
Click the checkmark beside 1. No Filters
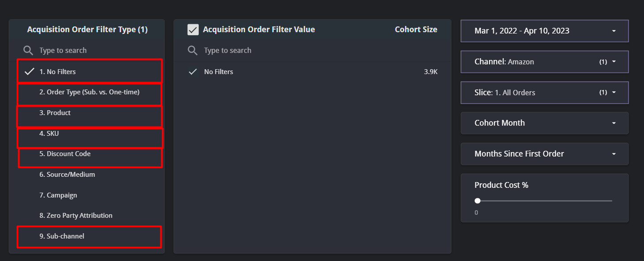pyautogui.click(x=29, y=71)
